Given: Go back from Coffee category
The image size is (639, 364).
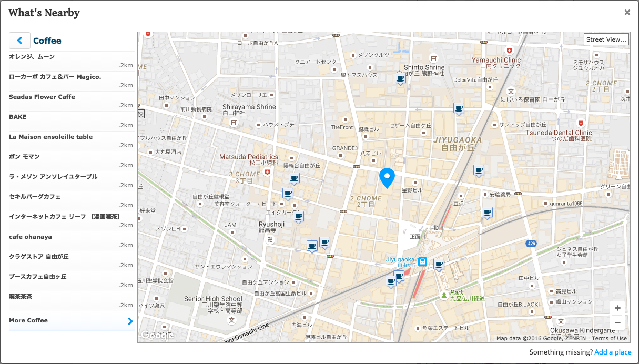Looking at the screenshot, I should tap(19, 41).
